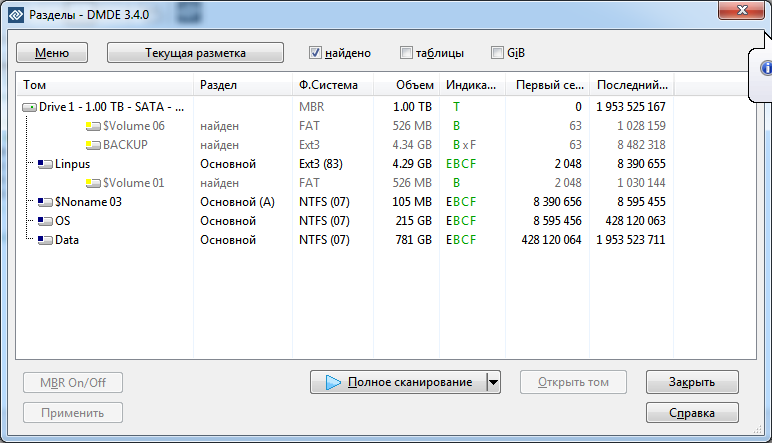Click the 428 120 064 first sector cell
This screenshot has width=772, height=443.
coord(551,240)
